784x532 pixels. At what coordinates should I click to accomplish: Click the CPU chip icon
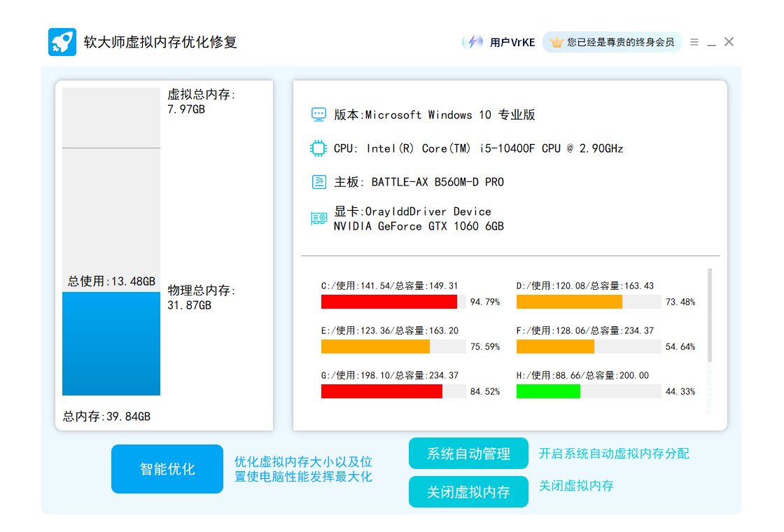coord(318,148)
